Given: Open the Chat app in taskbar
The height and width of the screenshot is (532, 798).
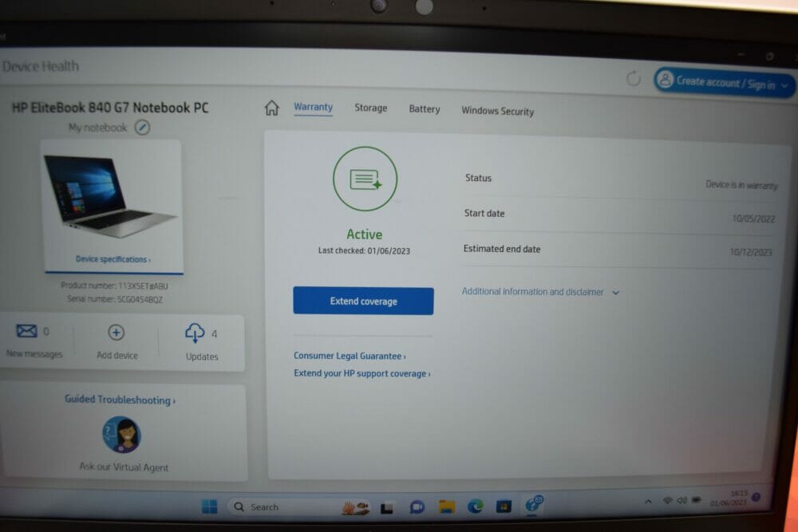Looking at the screenshot, I should click(x=417, y=507).
